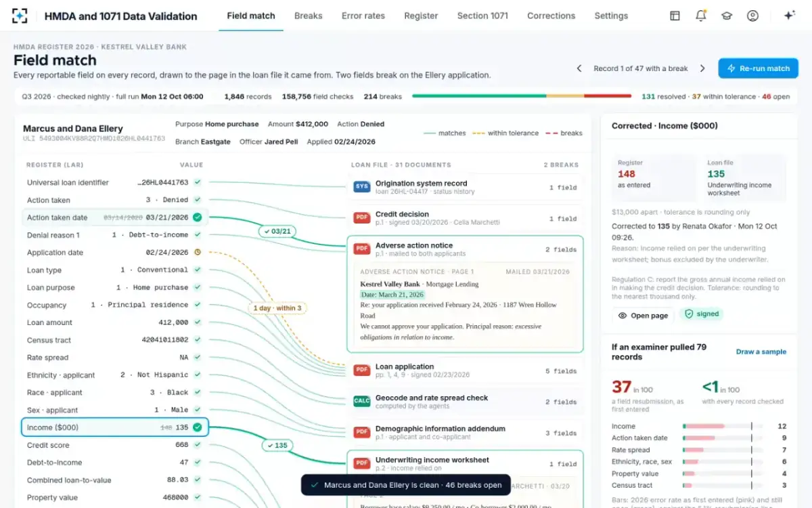This screenshot has width=812, height=508.
Task: Click the Loan file 135 value card
Action: (x=745, y=178)
